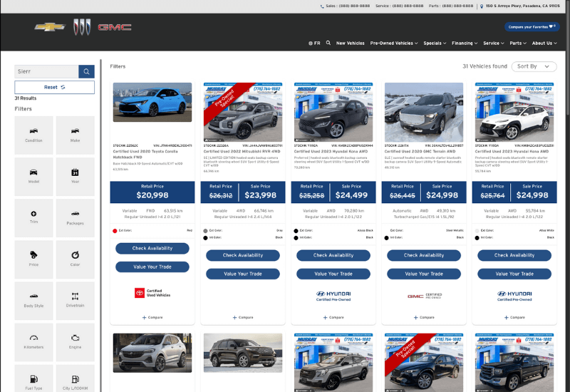Open the Drivetrain filter tile
Viewport: 570px width, 392px height.
pyautogui.click(x=75, y=300)
